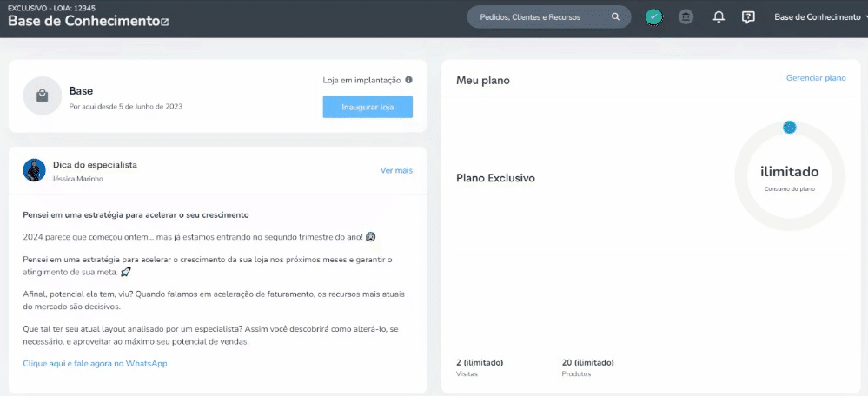Click the external link icon beside store title
Image resolution: width=868 pixels, height=396 pixels.
click(164, 22)
